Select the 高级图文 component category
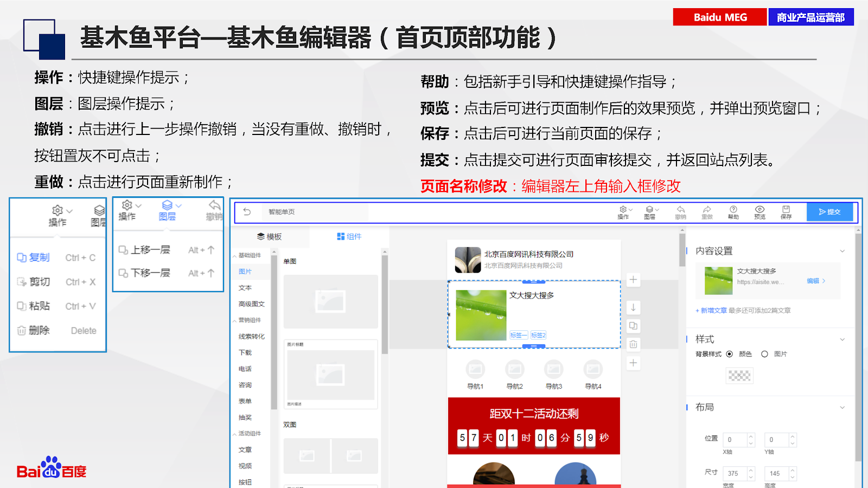Screen dimensions: 868x488 (252, 304)
